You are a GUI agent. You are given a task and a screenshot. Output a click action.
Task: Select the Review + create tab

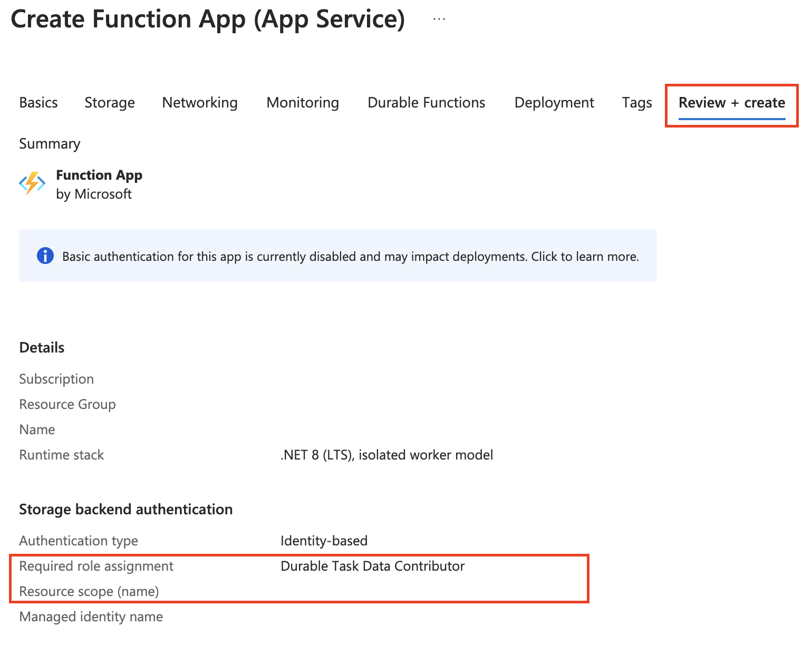pyautogui.click(x=732, y=103)
